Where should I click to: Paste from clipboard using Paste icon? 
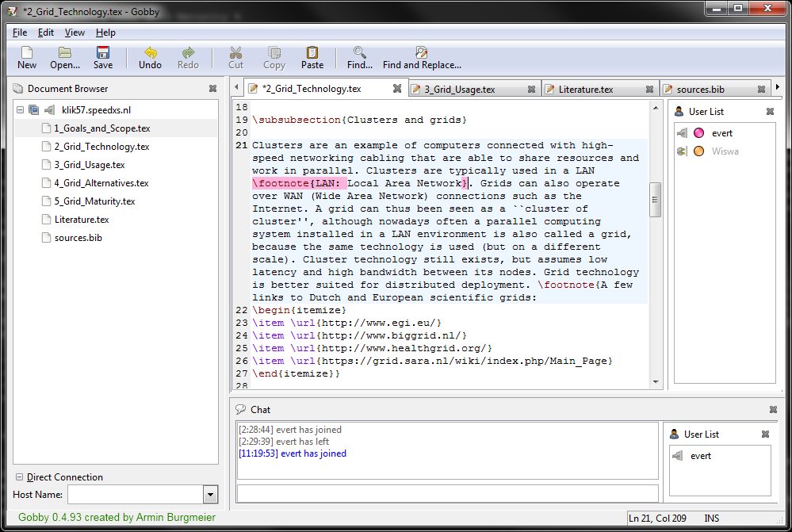click(312, 52)
